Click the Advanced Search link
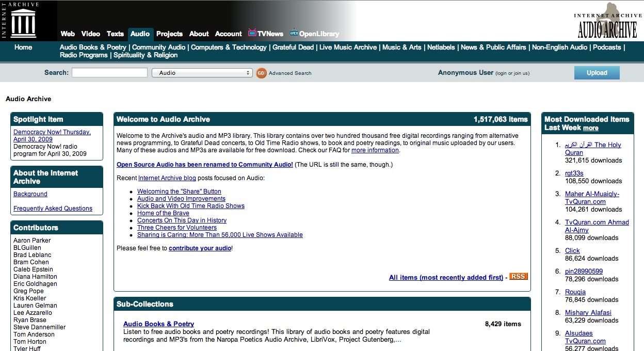Screen dimensions: 644x351 [x=290, y=73]
